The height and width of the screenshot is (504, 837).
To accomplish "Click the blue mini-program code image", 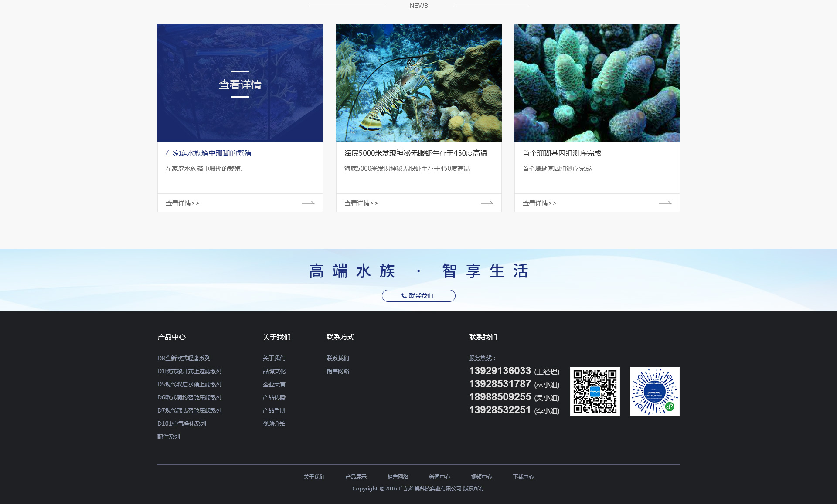I will tap(654, 392).
